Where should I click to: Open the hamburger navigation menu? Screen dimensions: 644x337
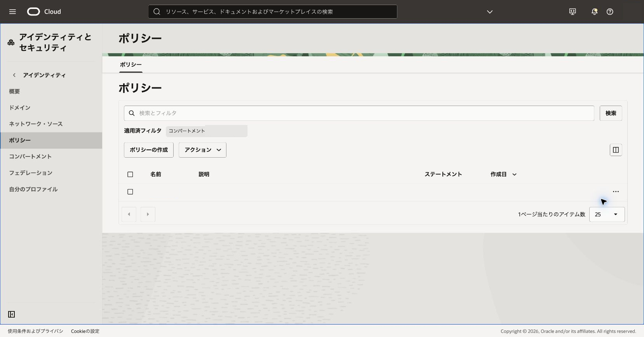[x=12, y=12]
